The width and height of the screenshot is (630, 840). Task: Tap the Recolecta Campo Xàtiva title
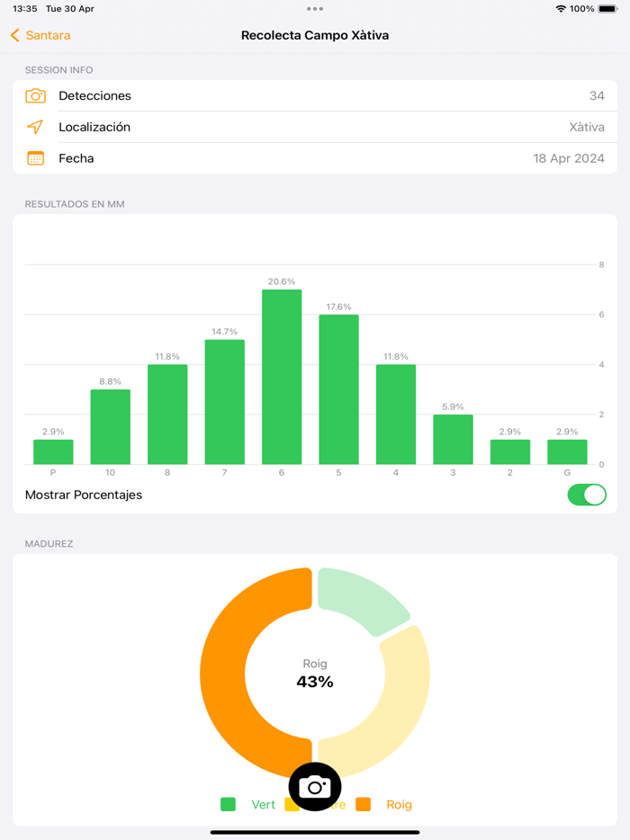(x=315, y=35)
